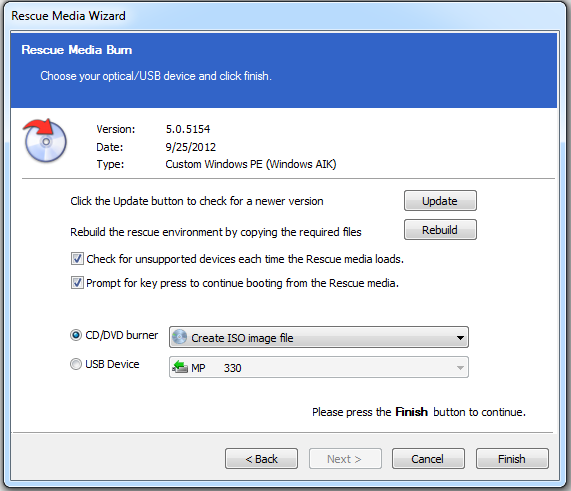Screen dimensions: 571x491
Task: Click the Version number 5.0.5154 text
Action: pos(188,129)
